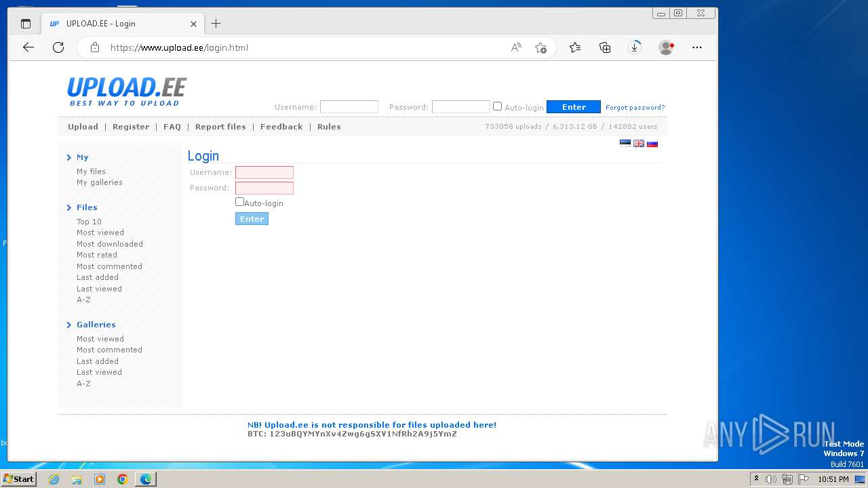Launch Internet Explorer from taskbar
This screenshot has height=488, width=868.
pyautogui.click(x=54, y=479)
